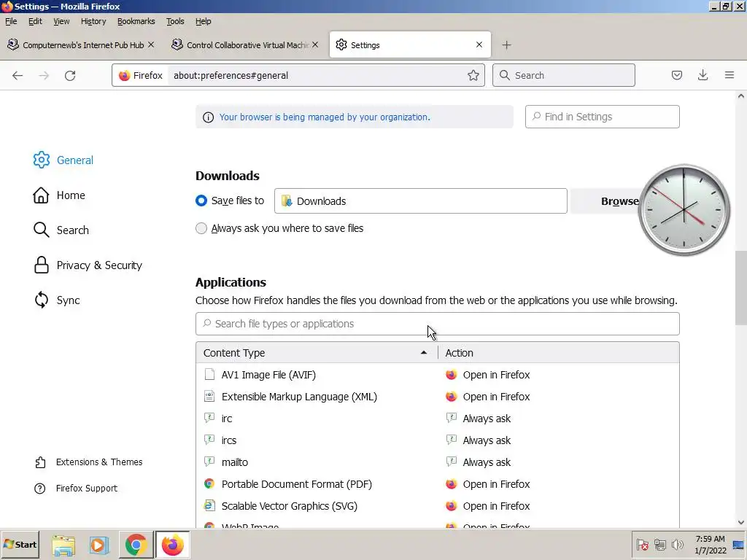Close the Control Collaborative Virtual Machine tab
747x560 pixels.
click(315, 44)
